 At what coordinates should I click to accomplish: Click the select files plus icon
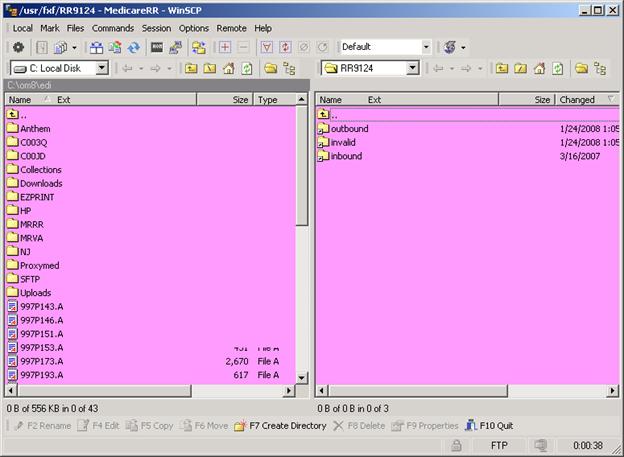(x=225, y=47)
